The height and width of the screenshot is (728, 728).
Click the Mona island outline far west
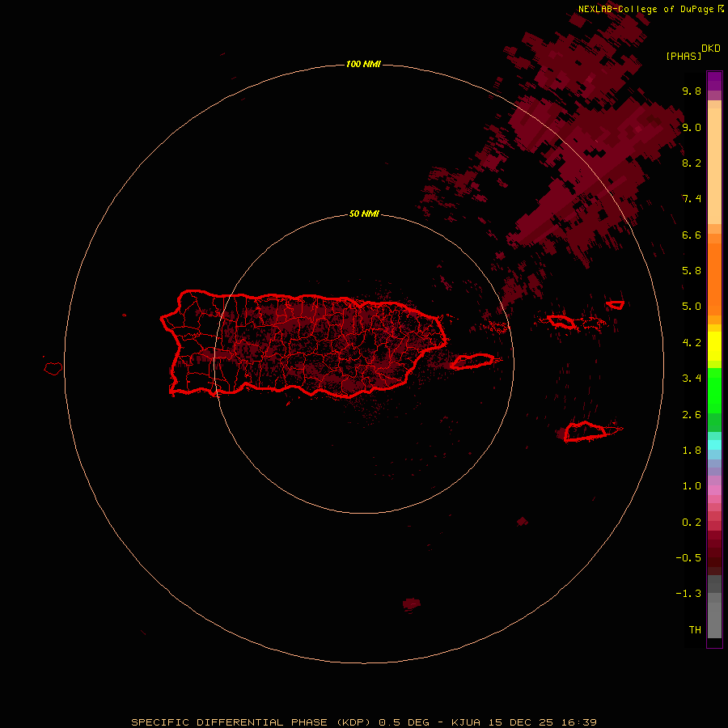tap(53, 369)
